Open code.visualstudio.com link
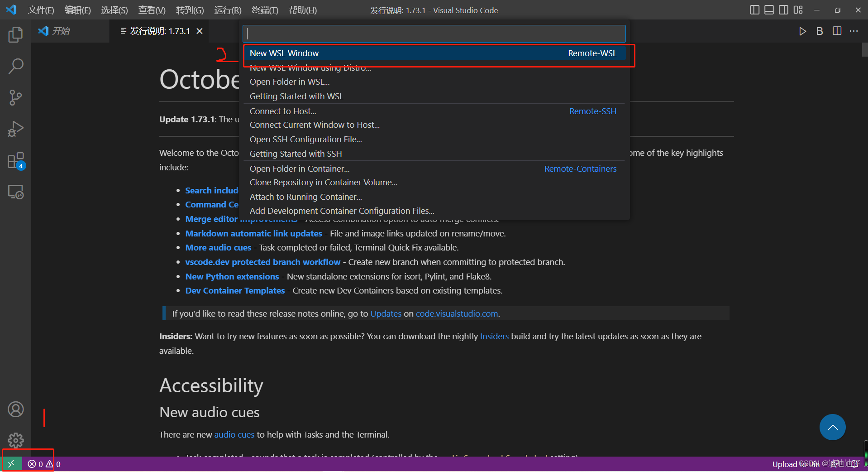The width and height of the screenshot is (868, 472). coord(457,314)
